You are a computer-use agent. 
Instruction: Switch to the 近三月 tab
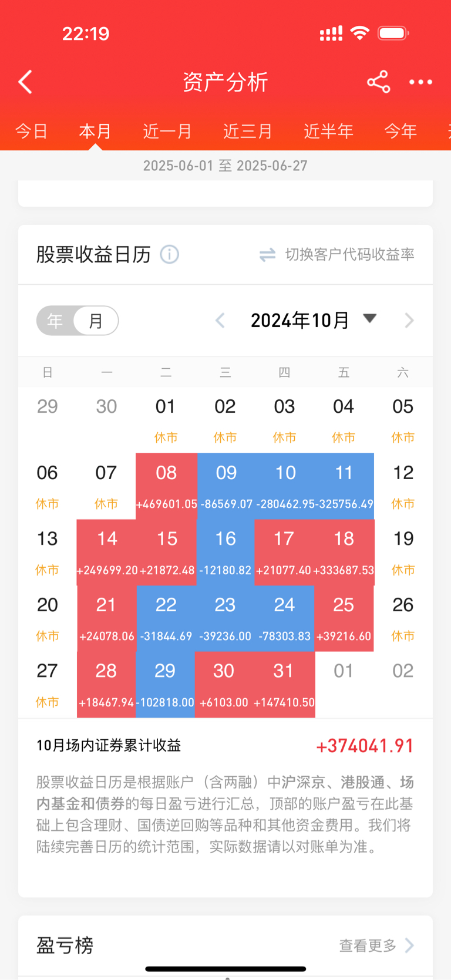pos(248,131)
